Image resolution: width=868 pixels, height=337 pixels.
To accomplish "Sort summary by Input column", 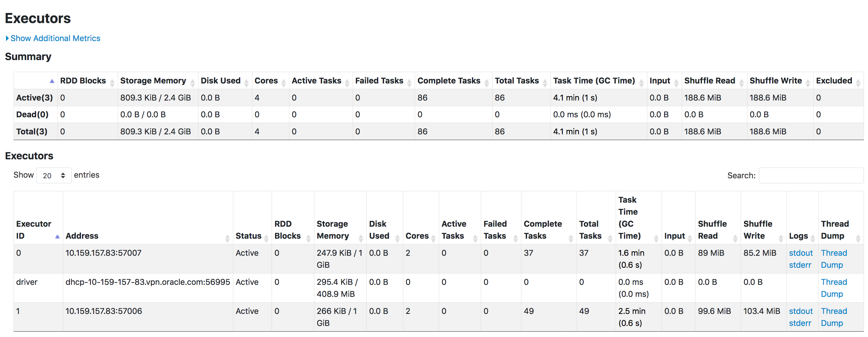I will coord(664,81).
